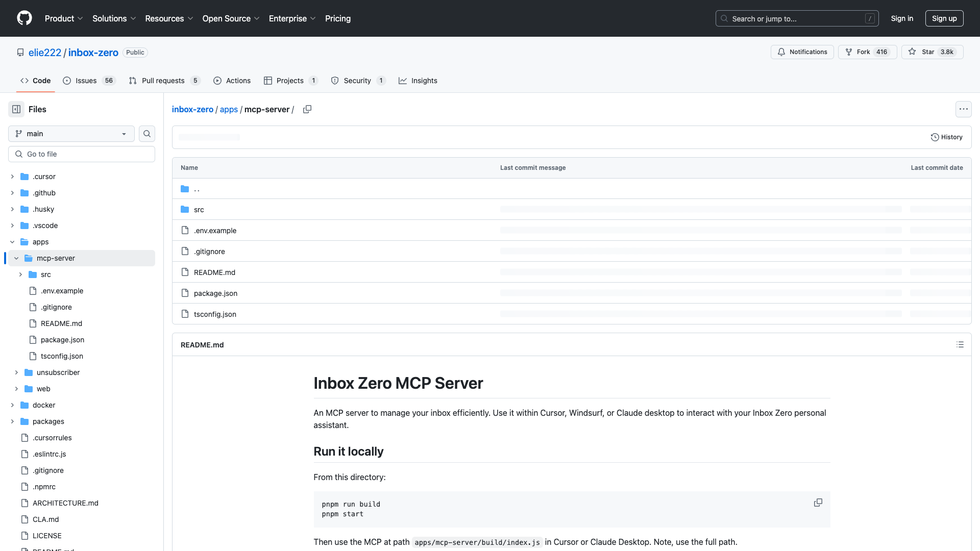Open the README outline icon
This screenshot has width=980, height=551.
[960, 344]
